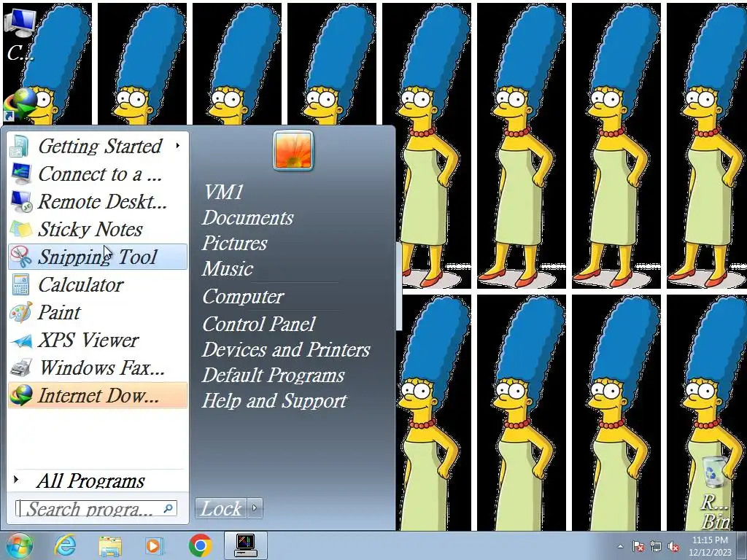The image size is (747, 560).
Task: Click the Connect to a Projector icon
Action: click(20, 174)
